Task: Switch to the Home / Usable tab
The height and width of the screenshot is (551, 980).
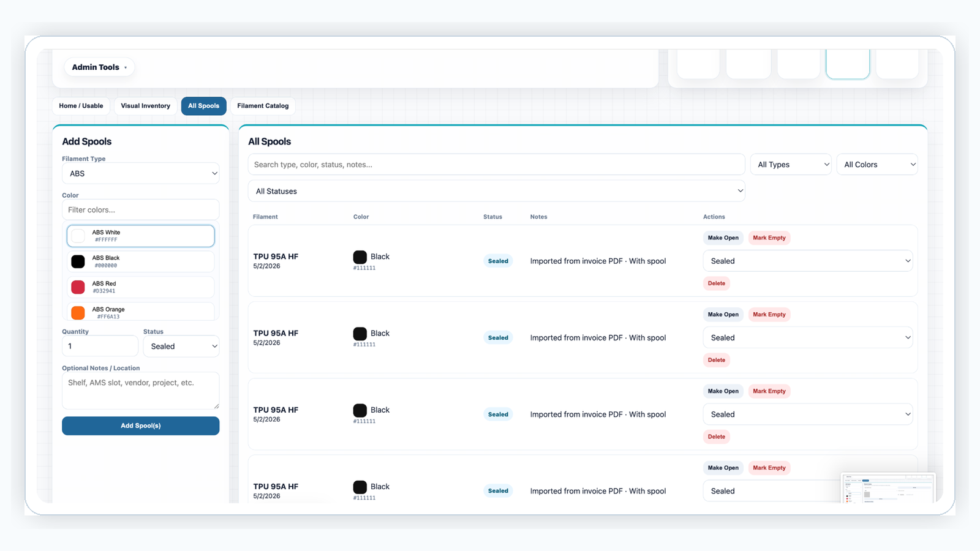Action: (81, 106)
